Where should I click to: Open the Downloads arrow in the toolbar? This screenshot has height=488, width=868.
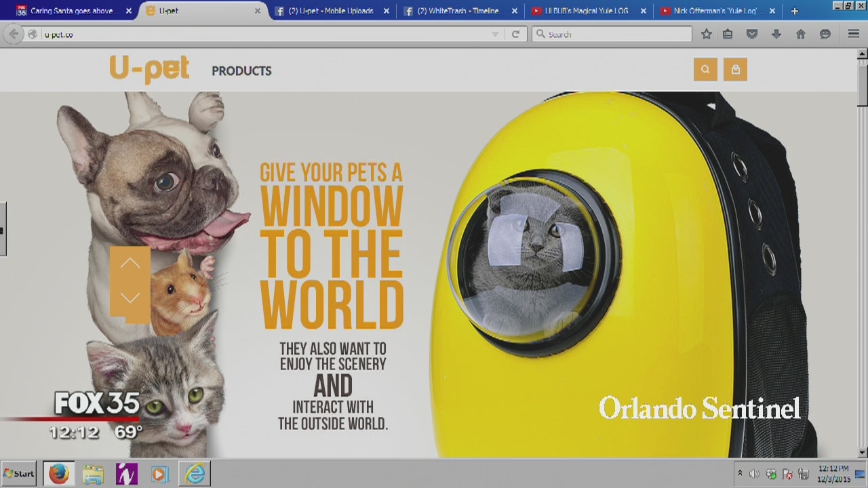click(x=776, y=34)
